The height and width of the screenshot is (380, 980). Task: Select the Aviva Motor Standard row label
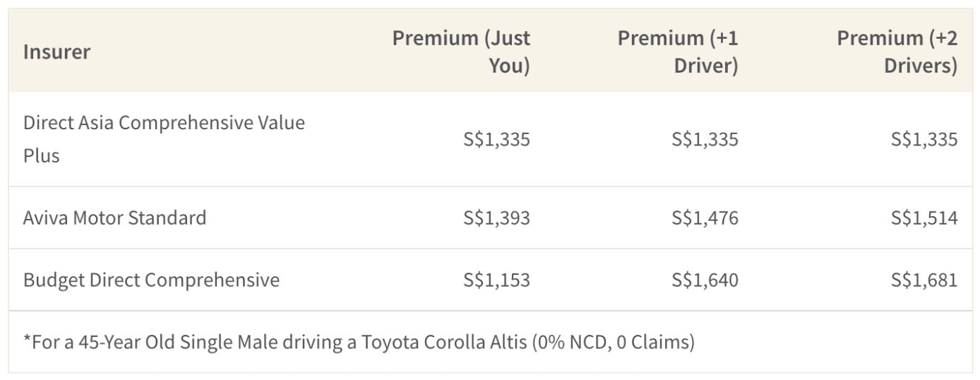pos(115,218)
